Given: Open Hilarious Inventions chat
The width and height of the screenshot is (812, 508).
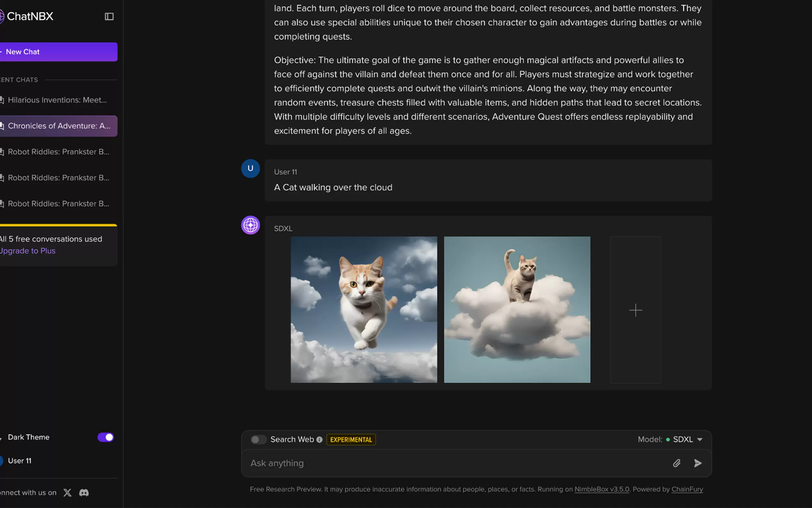Looking at the screenshot, I should 57,100.
